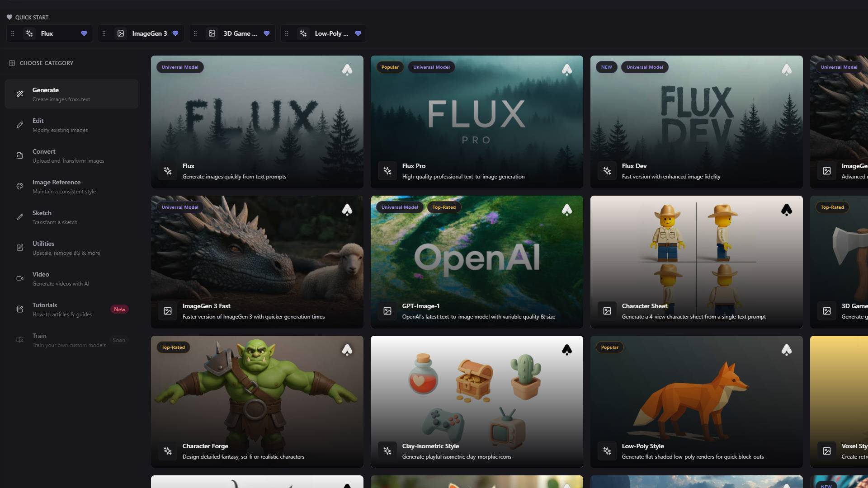868x488 pixels.
Task: Click the New badge beside Tutorials
Action: [119, 310]
